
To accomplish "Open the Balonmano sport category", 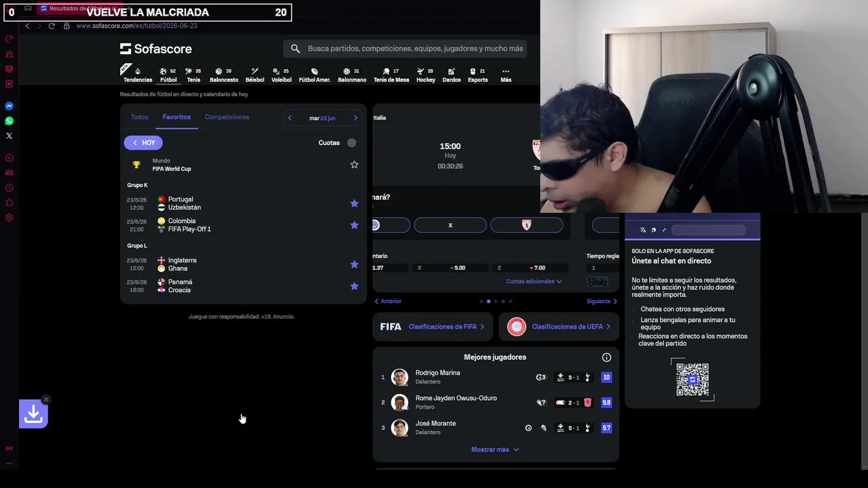I will pos(352,75).
